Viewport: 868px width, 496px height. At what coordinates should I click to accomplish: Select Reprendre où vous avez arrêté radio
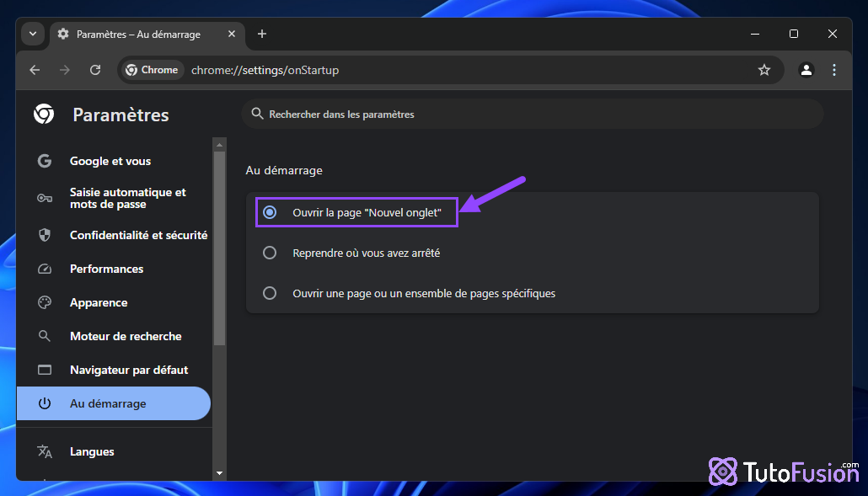coord(270,253)
